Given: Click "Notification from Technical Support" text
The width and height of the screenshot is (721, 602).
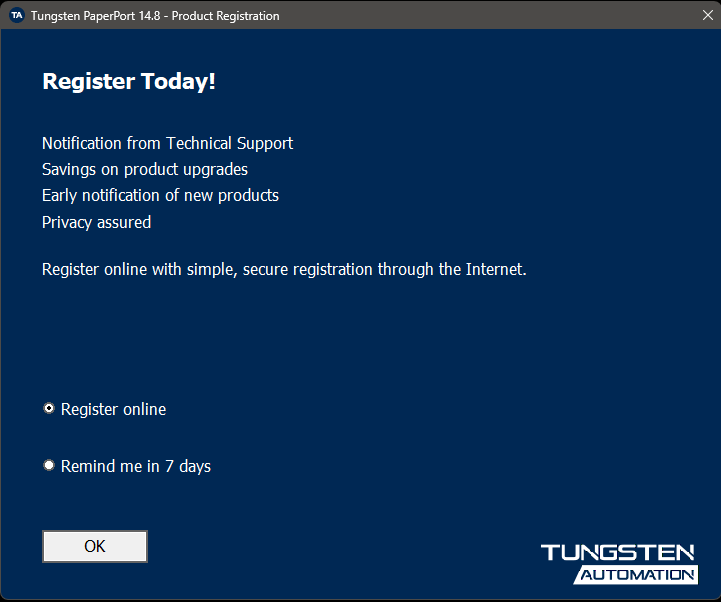Looking at the screenshot, I should (x=167, y=144).
